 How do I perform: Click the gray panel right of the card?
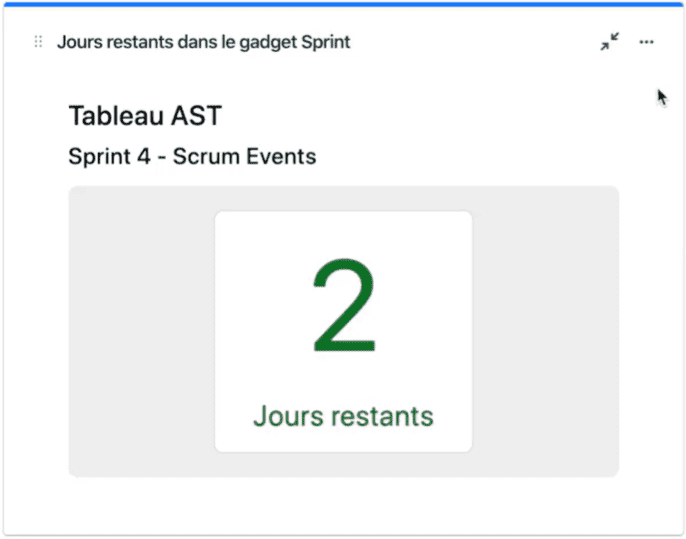(x=546, y=332)
